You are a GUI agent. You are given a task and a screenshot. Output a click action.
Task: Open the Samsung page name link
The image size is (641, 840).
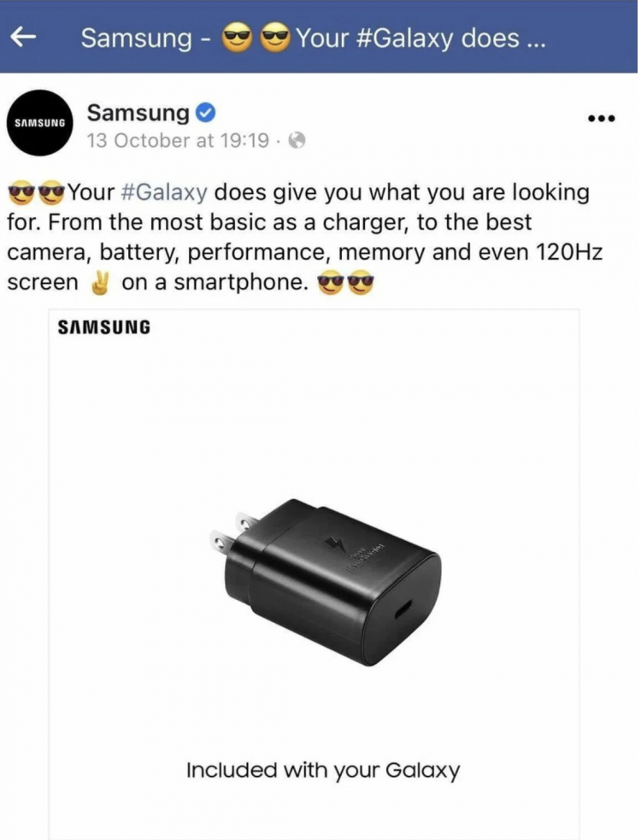click(x=138, y=113)
